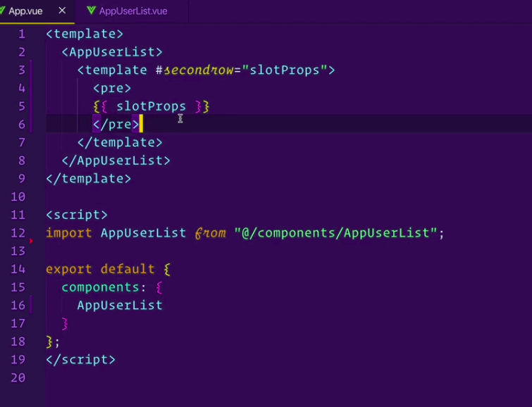Switch to the AppUserList.vue tab
Screen dimensions: 532x407
click(x=132, y=11)
